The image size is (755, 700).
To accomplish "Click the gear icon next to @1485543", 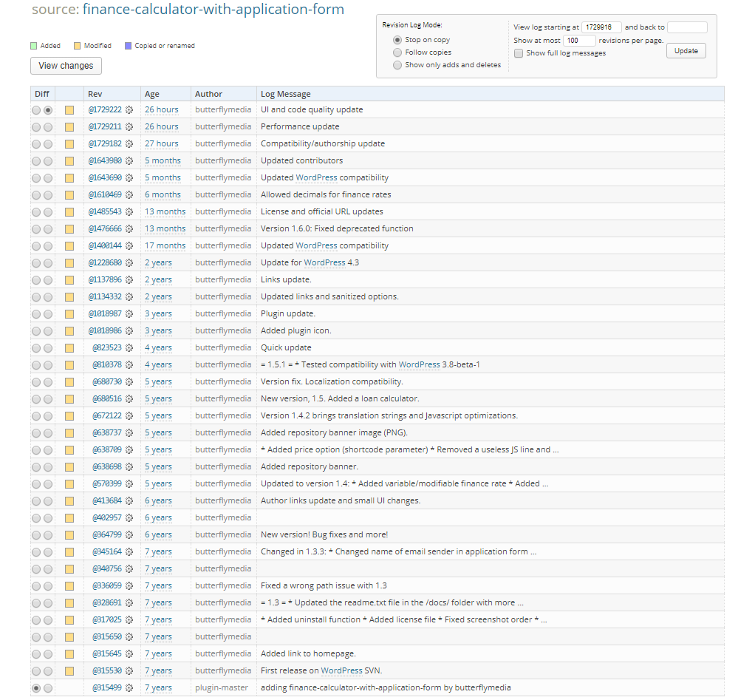I will click(129, 211).
